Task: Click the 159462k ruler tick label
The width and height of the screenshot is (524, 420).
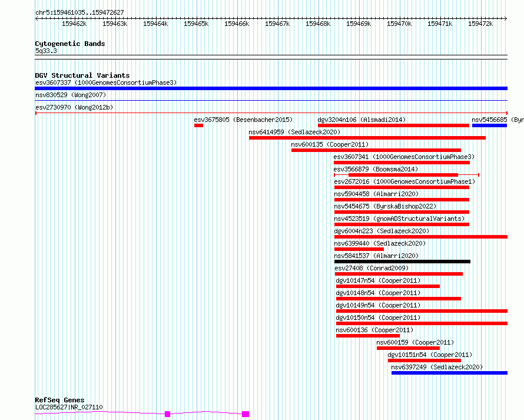Action: [74, 24]
